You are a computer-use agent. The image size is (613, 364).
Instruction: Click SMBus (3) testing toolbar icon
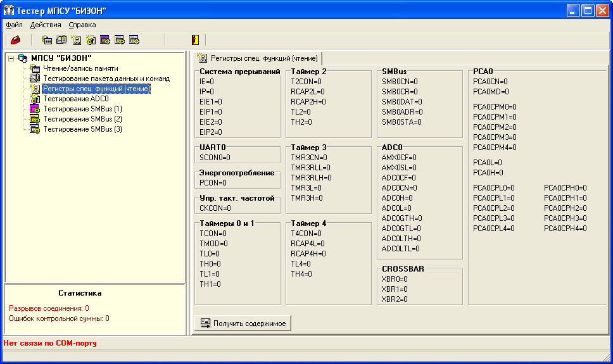pos(134,40)
